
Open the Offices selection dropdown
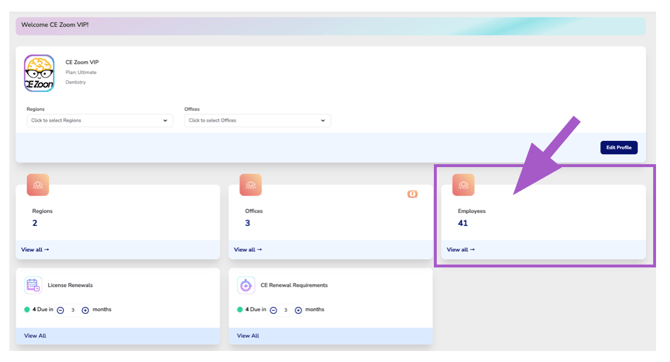257,121
